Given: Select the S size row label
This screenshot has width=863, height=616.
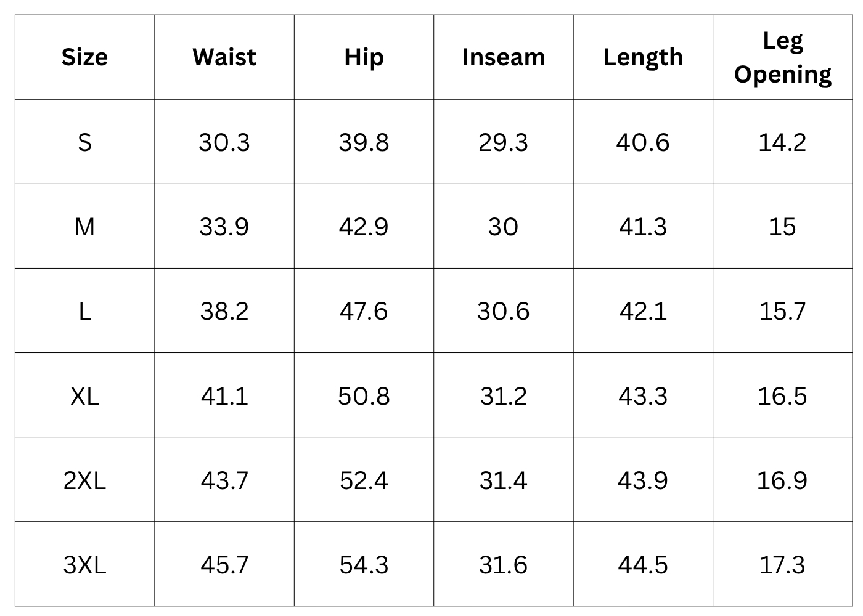Looking at the screenshot, I should pos(84,142).
